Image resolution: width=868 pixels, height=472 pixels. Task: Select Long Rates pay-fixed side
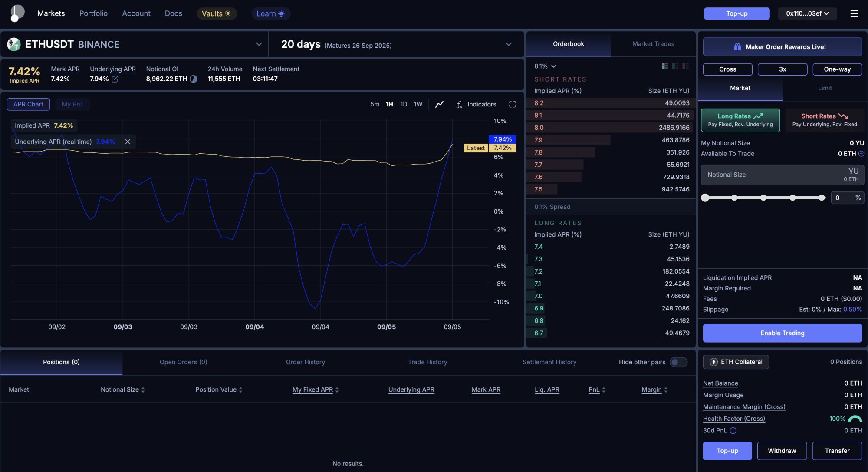click(740, 120)
